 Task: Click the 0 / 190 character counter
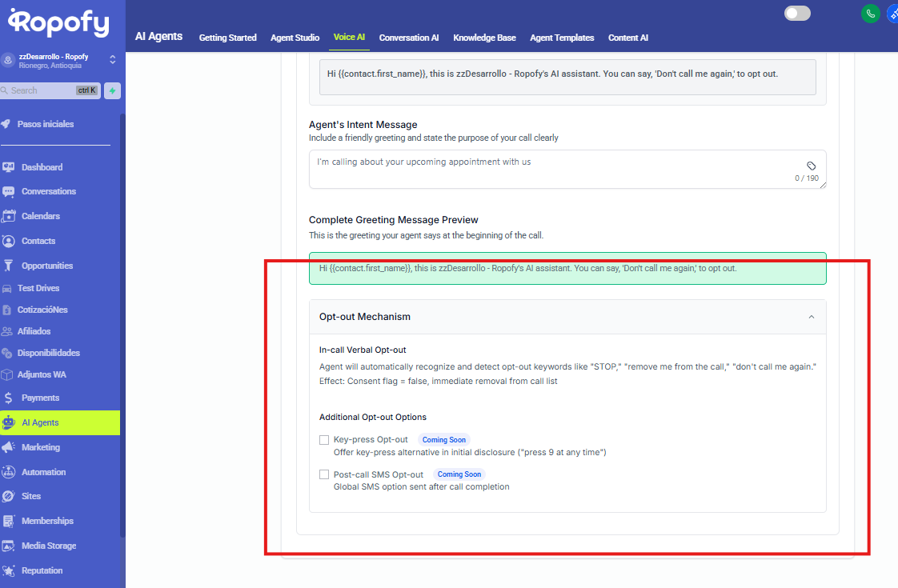click(x=807, y=178)
